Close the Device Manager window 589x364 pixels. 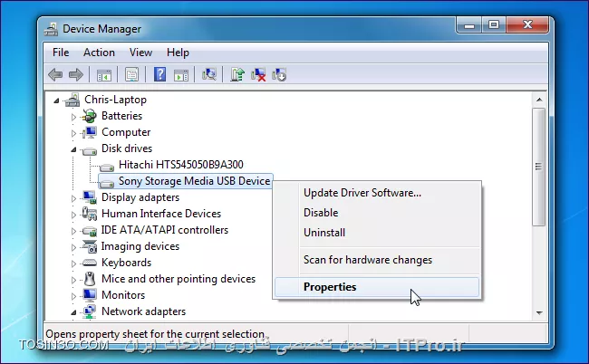tap(527, 25)
